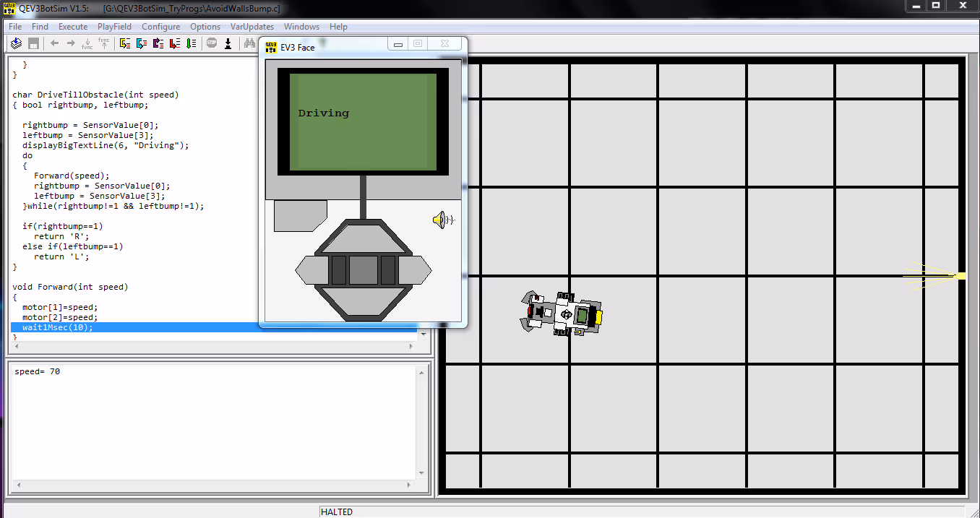Image resolution: width=980 pixels, height=518 pixels.
Task: Click the red step-out debug icon
Action: (174, 43)
